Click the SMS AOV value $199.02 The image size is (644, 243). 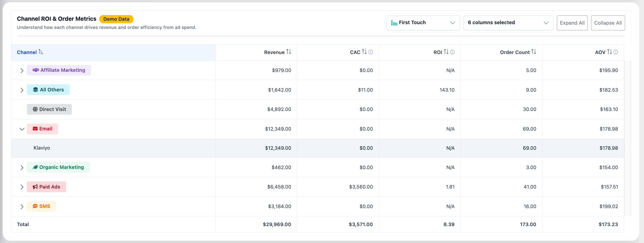coord(608,206)
